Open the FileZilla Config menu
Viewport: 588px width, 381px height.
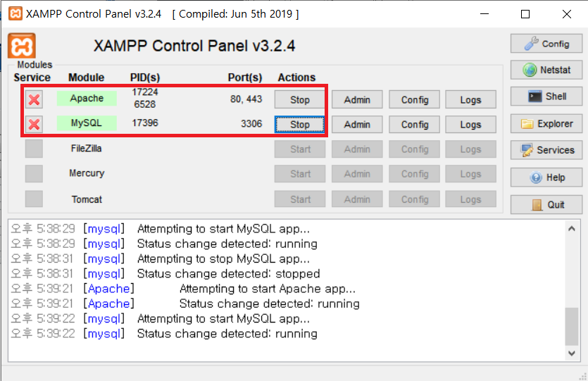pyautogui.click(x=414, y=149)
